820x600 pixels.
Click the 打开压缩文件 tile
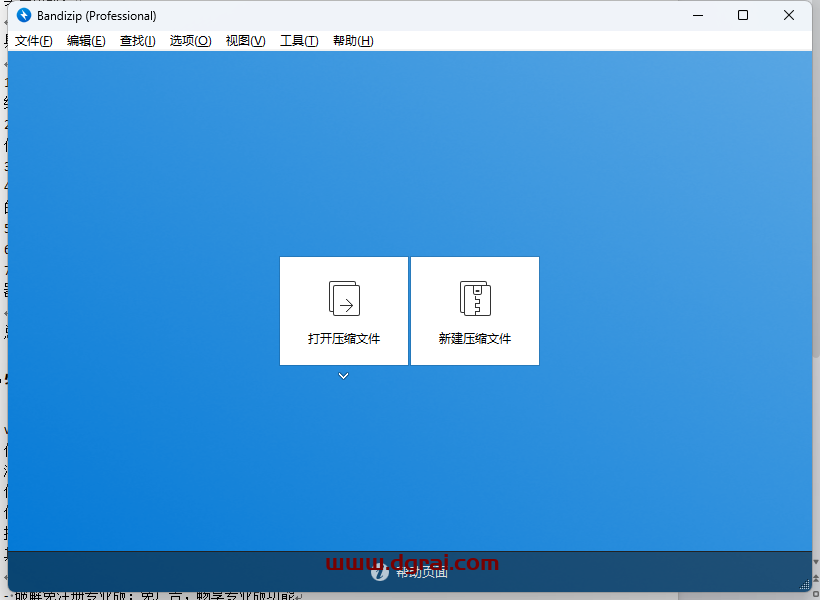(344, 311)
